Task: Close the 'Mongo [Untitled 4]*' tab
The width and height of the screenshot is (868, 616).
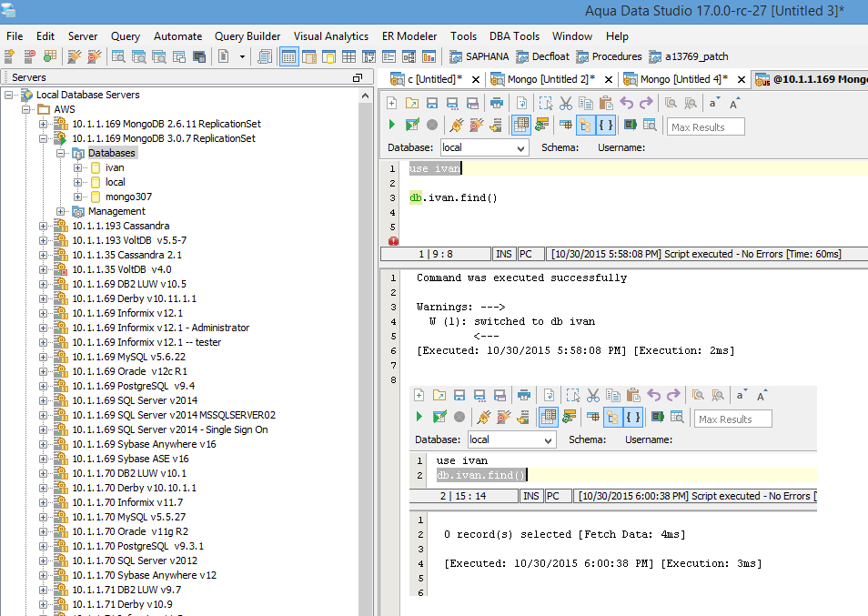Action: [x=742, y=80]
